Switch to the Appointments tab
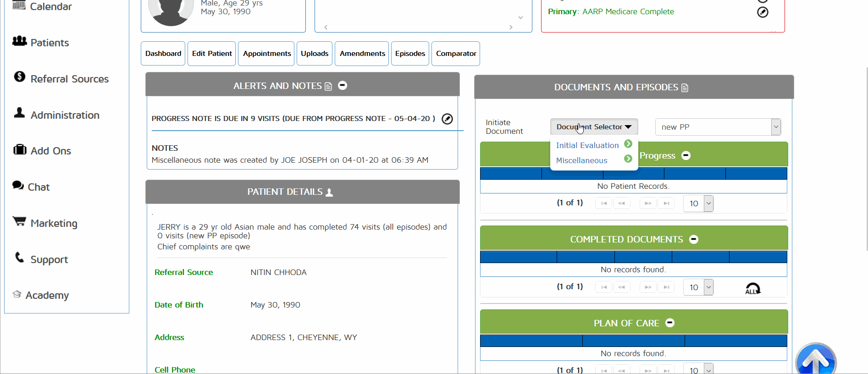This screenshot has height=374, width=868. click(266, 54)
